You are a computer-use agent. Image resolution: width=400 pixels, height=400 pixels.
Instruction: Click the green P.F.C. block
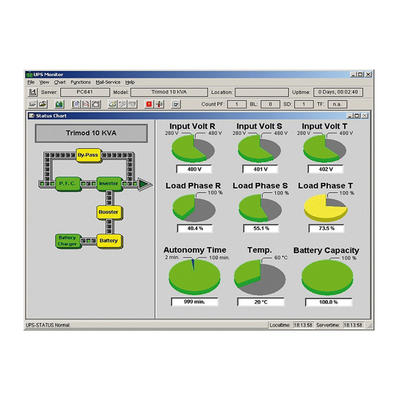pyautogui.click(x=68, y=184)
